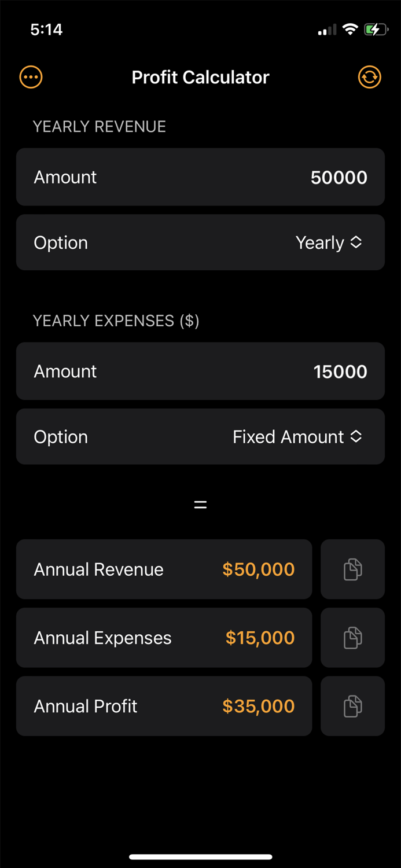Expand the Option chevron under Yearly Revenue
The image size is (401, 868).
[x=357, y=242]
